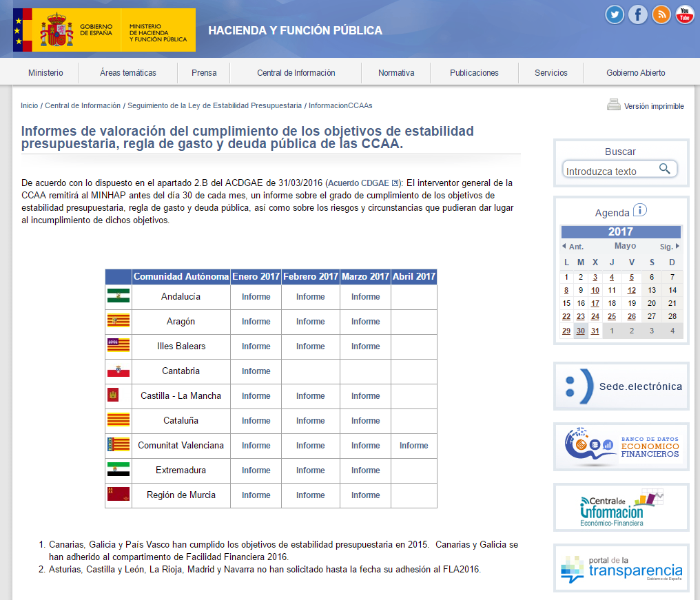This screenshot has width=700, height=600.
Task: Click the Extremadura flag icon
Action: tap(119, 469)
